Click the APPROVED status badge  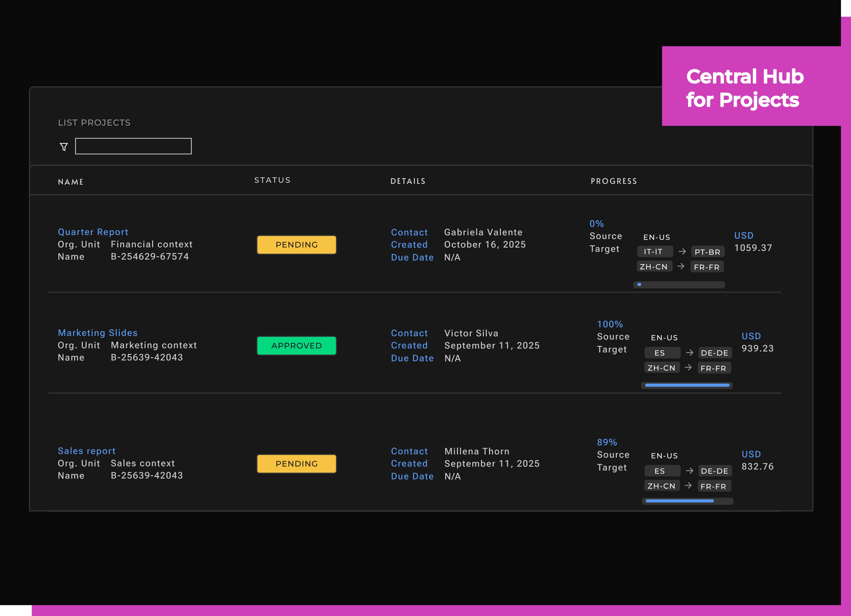click(296, 346)
